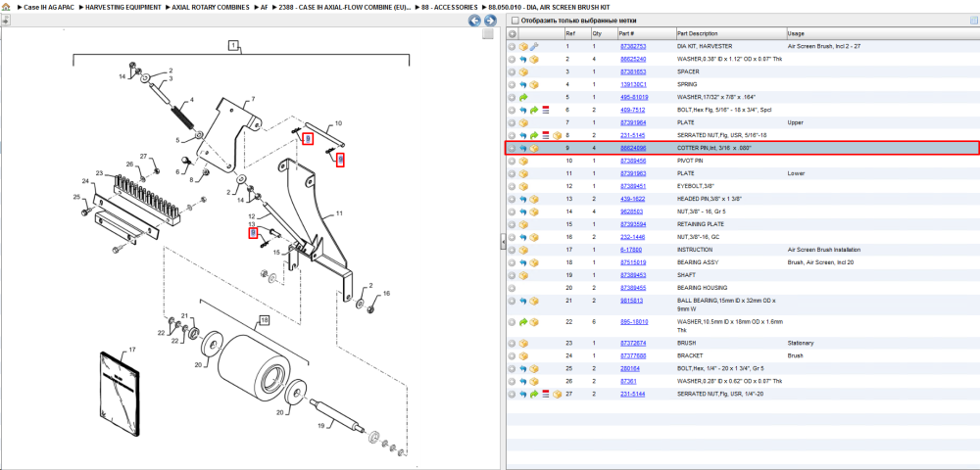Click the green arrow icon on ref 22 row
980x470 pixels.
[x=523, y=322]
